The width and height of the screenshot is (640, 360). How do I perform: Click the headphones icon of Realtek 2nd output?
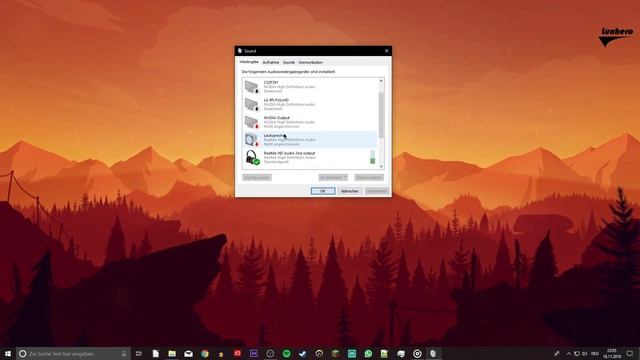(x=252, y=157)
